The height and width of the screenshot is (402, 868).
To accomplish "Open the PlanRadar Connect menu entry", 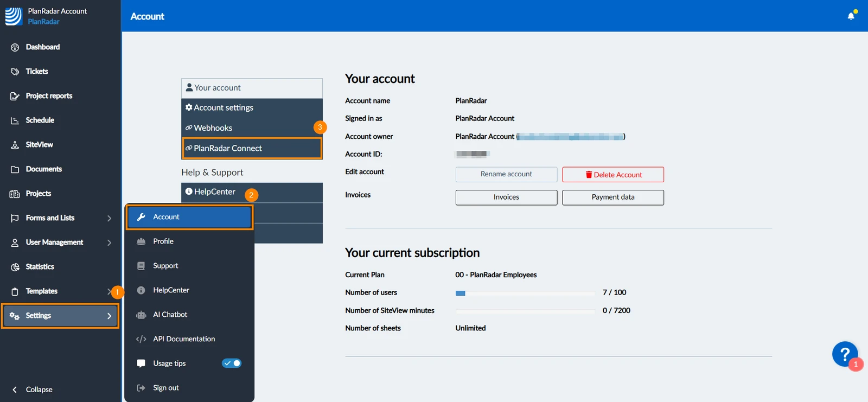I will [252, 148].
